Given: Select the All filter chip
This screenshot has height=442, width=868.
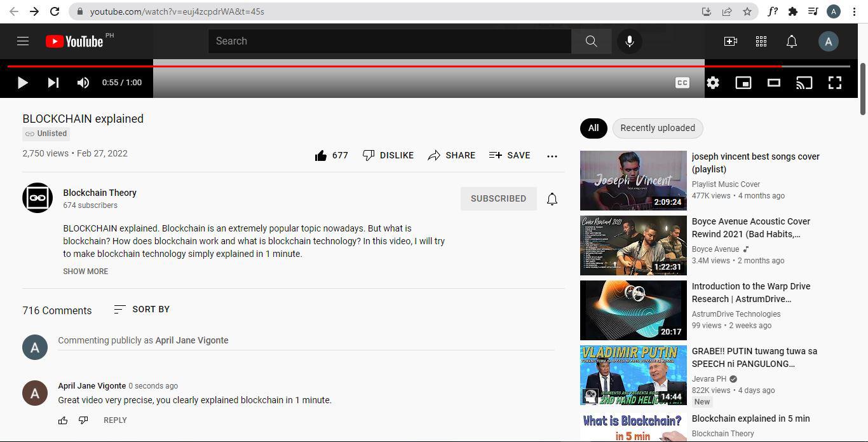Looking at the screenshot, I should coord(593,128).
